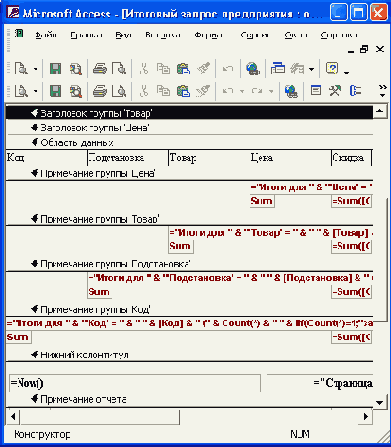Click the vertical scrollbar down arrow
Viewport: 391px width, 447px height.
[x=379, y=402]
